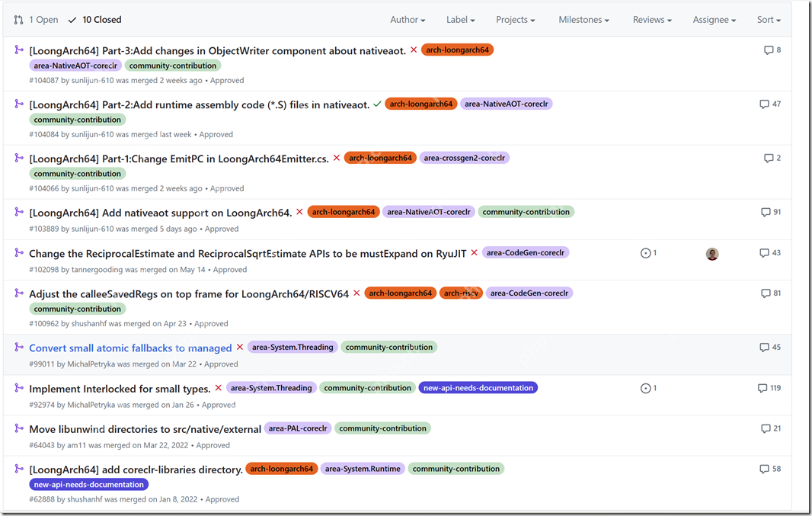Click the red X status icon on Part-1 PR
Image resolution: width=812 pixels, height=516 pixels.
[336, 158]
